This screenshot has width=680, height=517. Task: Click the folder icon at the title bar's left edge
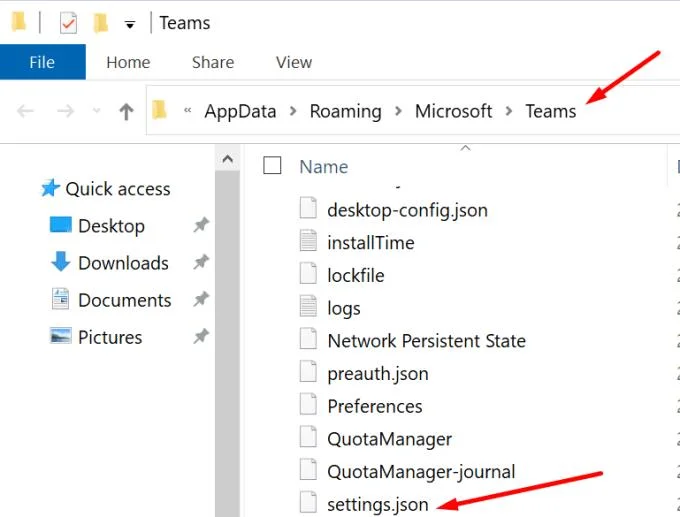coord(18,22)
